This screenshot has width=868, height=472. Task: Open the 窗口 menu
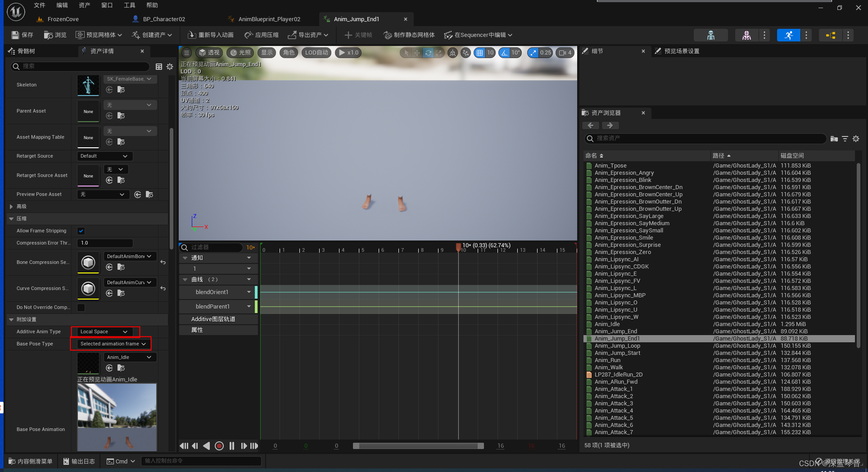(107, 5)
